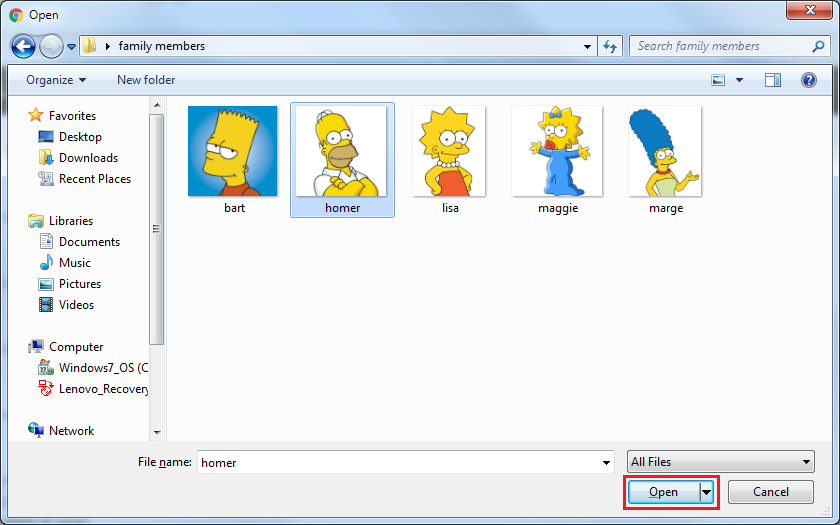Click the Windows7_OS drive icon
This screenshot has height=525, width=840.
[46, 368]
